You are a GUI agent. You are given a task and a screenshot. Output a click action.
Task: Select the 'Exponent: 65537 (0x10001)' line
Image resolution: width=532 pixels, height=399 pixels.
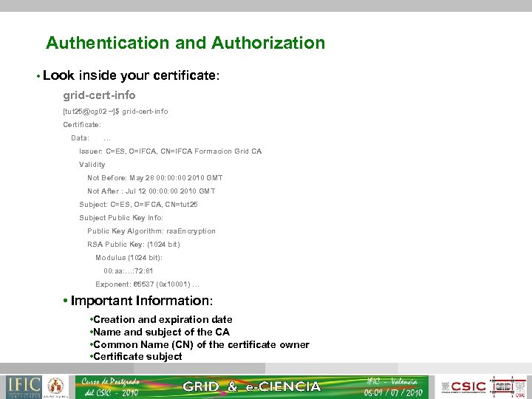[x=147, y=284]
